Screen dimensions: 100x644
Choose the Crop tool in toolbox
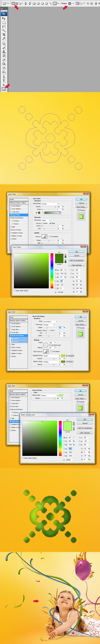(4, 34)
